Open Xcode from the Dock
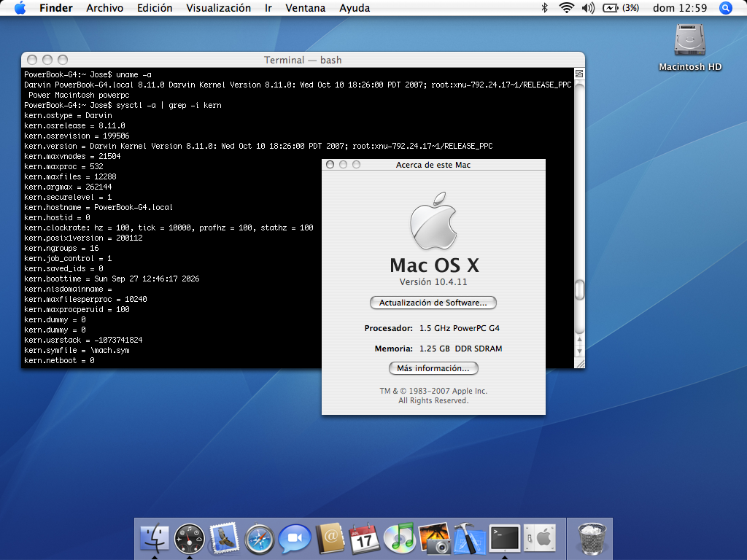 [469, 539]
